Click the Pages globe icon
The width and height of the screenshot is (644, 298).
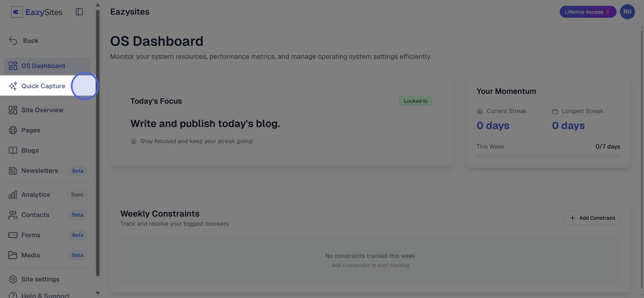pyautogui.click(x=13, y=130)
